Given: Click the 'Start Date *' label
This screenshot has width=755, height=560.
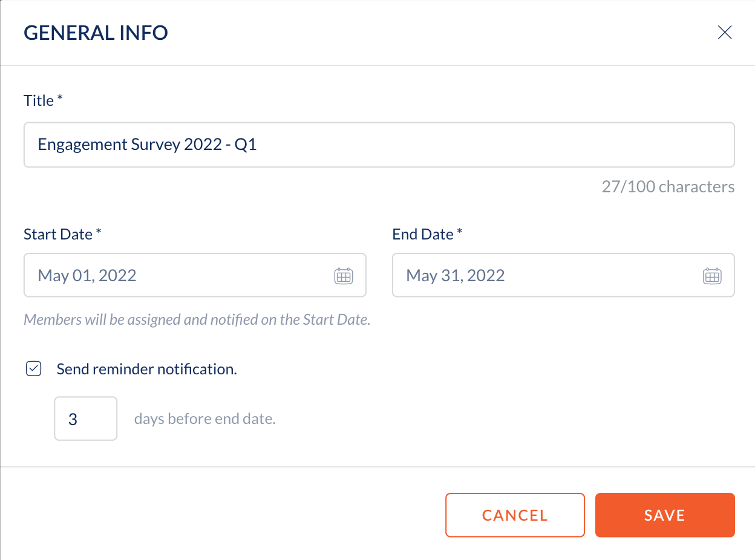Looking at the screenshot, I should pos(62,234).
